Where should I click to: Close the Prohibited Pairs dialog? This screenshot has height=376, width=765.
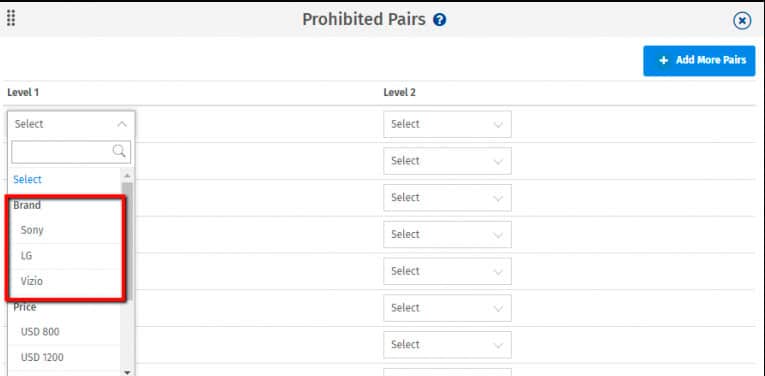742,21
